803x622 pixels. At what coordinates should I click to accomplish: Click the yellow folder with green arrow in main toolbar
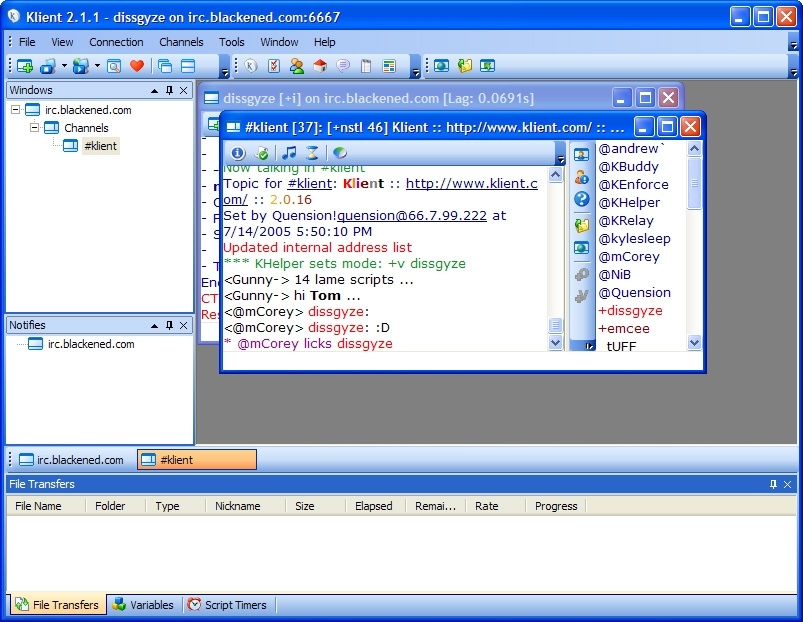coord(464,66)
